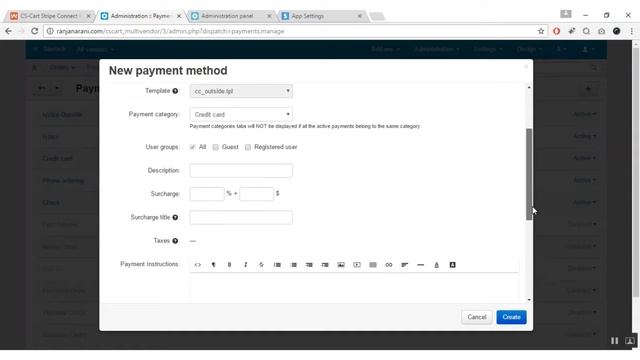Open the Administration menu in background page
Viewport: 640px width, 360px height.
[x=436, y=49]
